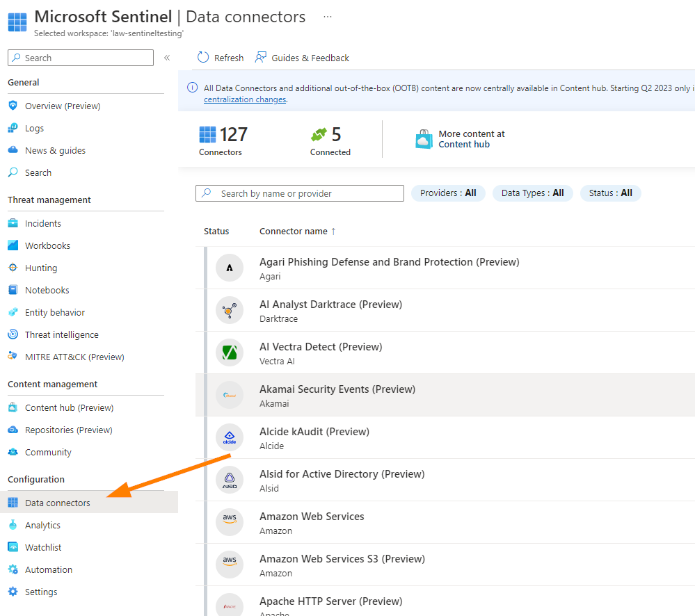Click the green Connected plug icon

319,135
